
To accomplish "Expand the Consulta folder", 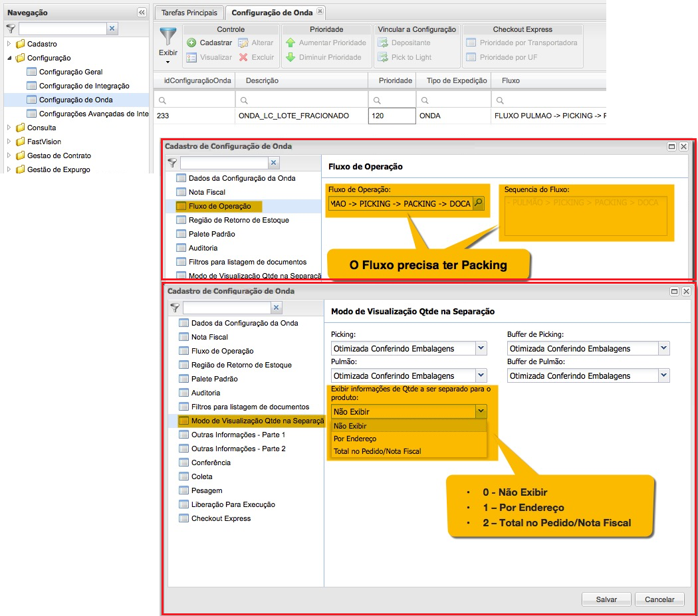I will (9, 128).
